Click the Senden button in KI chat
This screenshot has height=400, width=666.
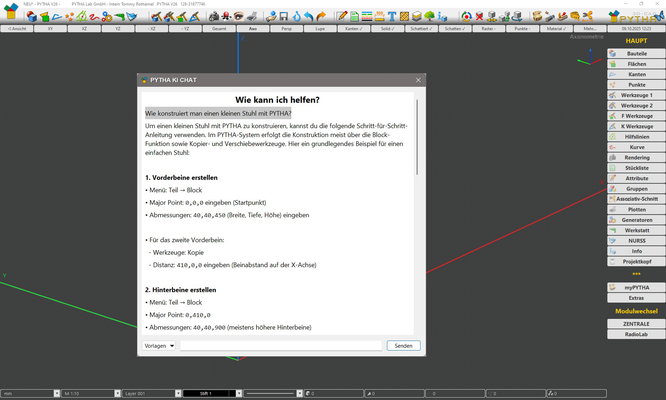tap(404, 346)
